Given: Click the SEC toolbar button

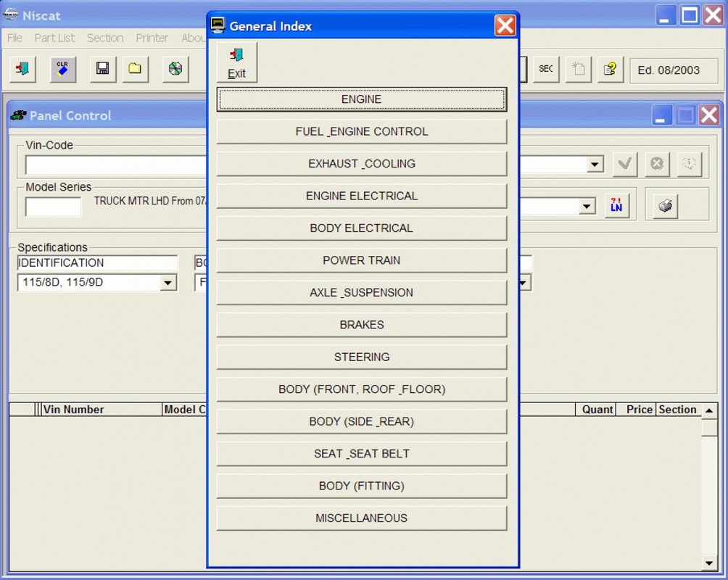Looking at the screenshot, I should (546, 70).
